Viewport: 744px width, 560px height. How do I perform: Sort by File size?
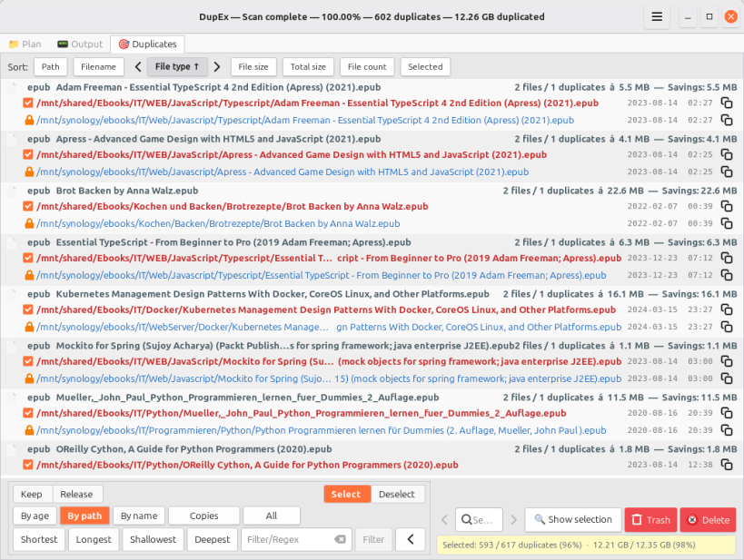click(253, 67)
